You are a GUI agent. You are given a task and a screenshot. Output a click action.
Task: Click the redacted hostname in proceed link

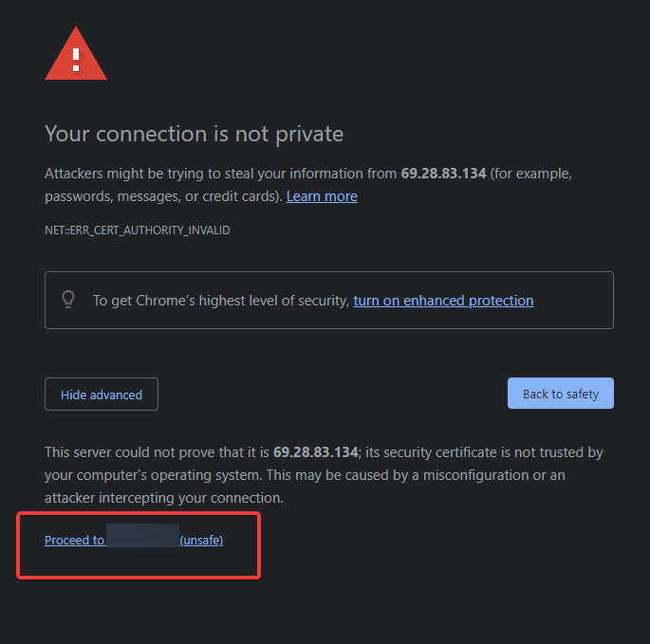pos(141,539)
